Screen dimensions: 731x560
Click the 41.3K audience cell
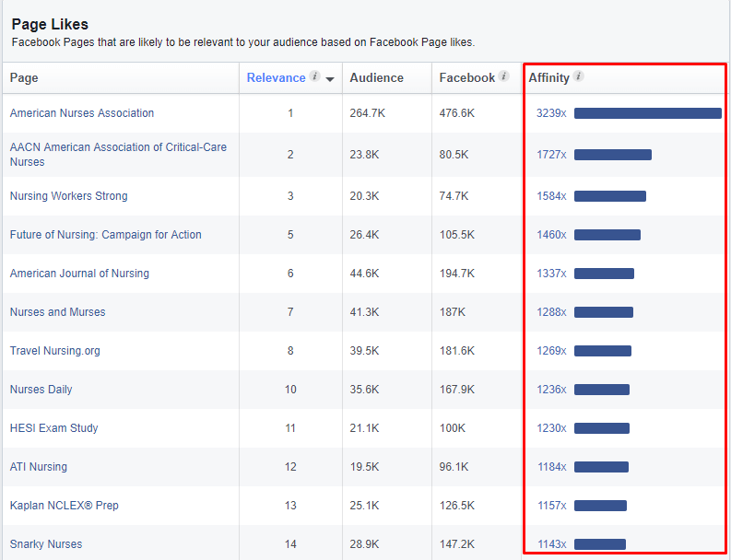coord(364,311)
